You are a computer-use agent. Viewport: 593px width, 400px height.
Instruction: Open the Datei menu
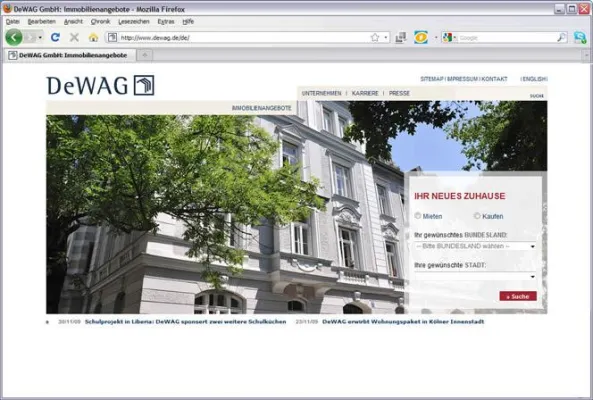click(12, 22)
